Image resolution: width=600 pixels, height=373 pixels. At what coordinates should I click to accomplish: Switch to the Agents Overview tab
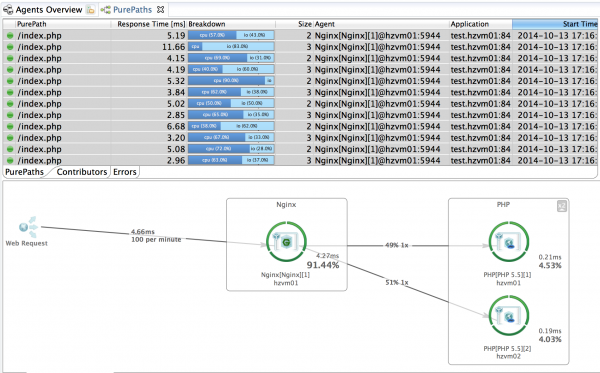[x=49, y=10]
